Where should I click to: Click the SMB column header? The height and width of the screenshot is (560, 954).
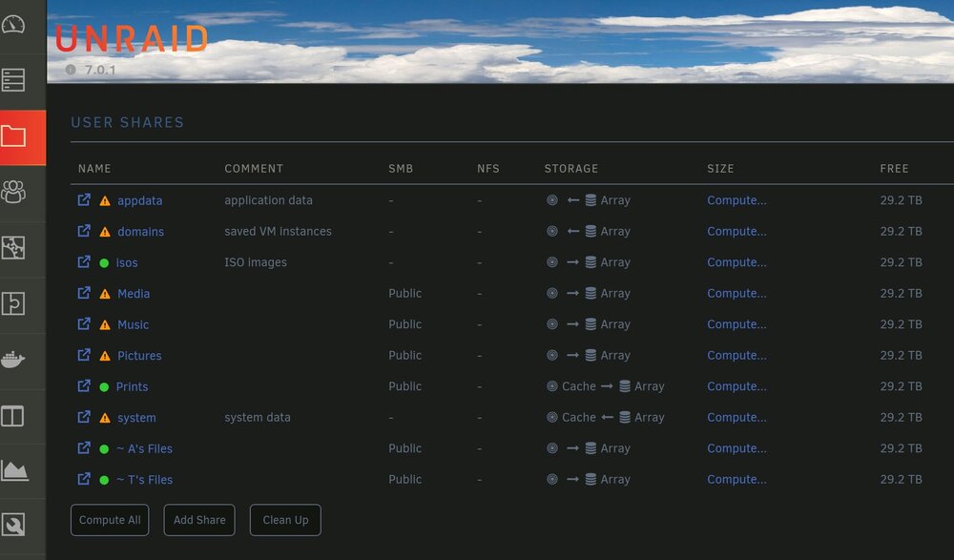pyautogui.click(x=401, y=169)
